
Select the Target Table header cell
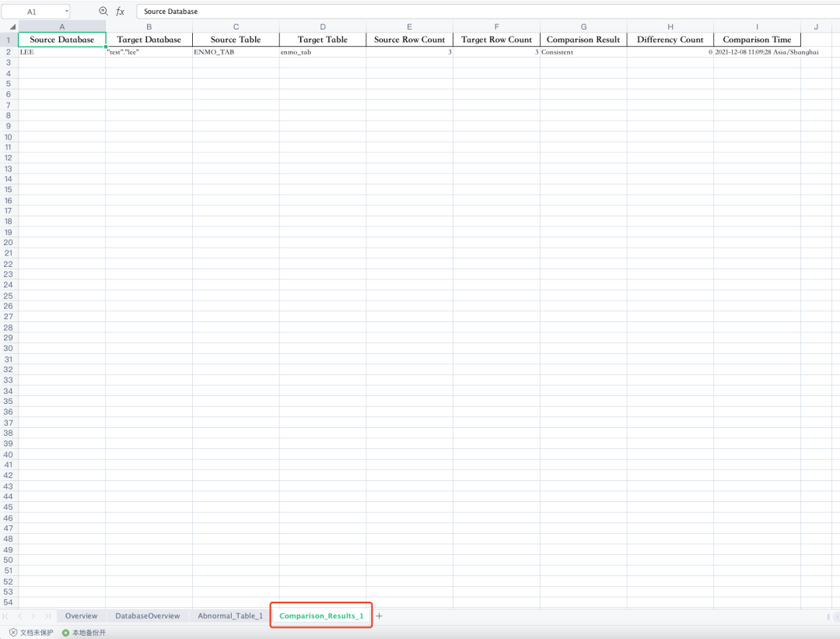point(323,40)
